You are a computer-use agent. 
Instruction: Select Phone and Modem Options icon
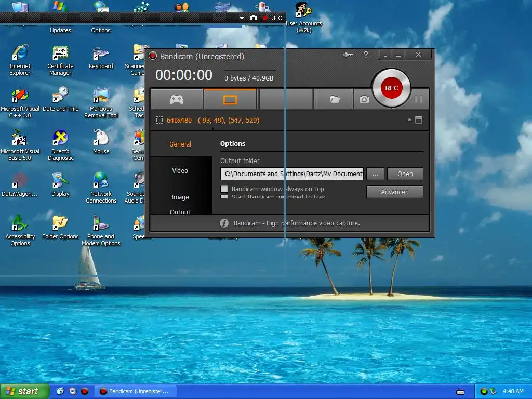101,231
